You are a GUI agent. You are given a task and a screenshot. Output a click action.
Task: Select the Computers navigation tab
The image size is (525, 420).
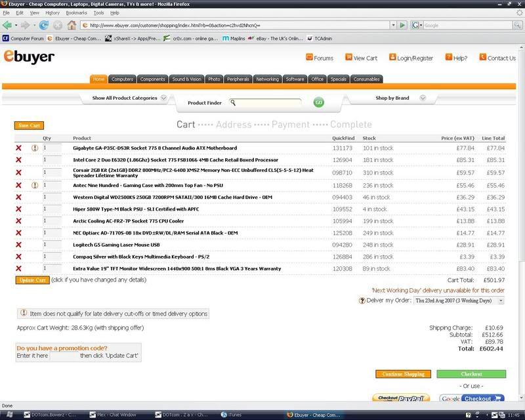122,79
